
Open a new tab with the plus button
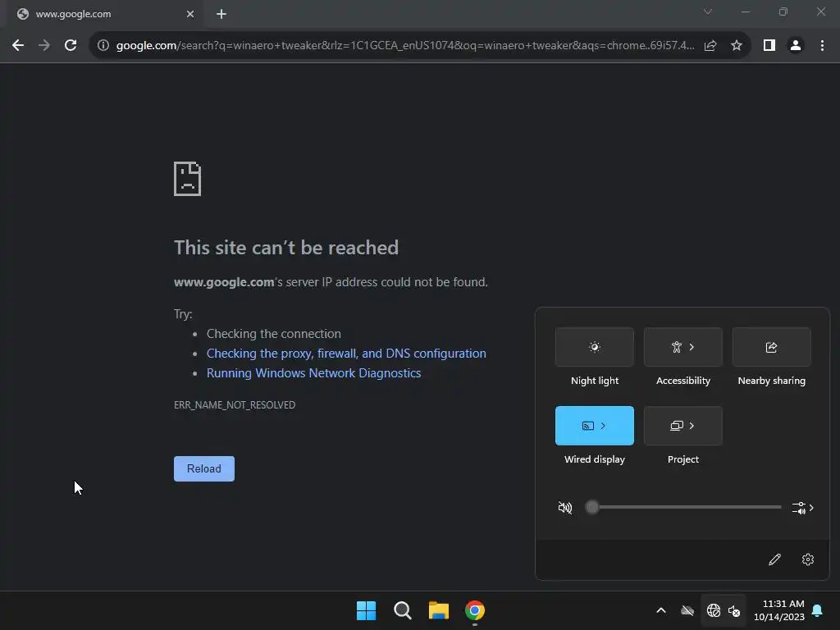point(221,14)
